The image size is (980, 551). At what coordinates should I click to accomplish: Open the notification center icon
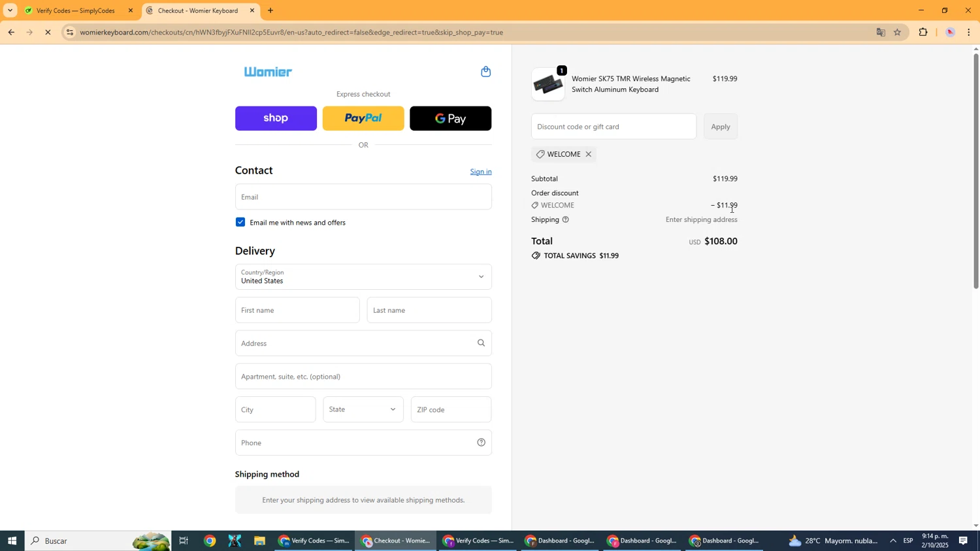pyautogui.click(x=964, y=541)
